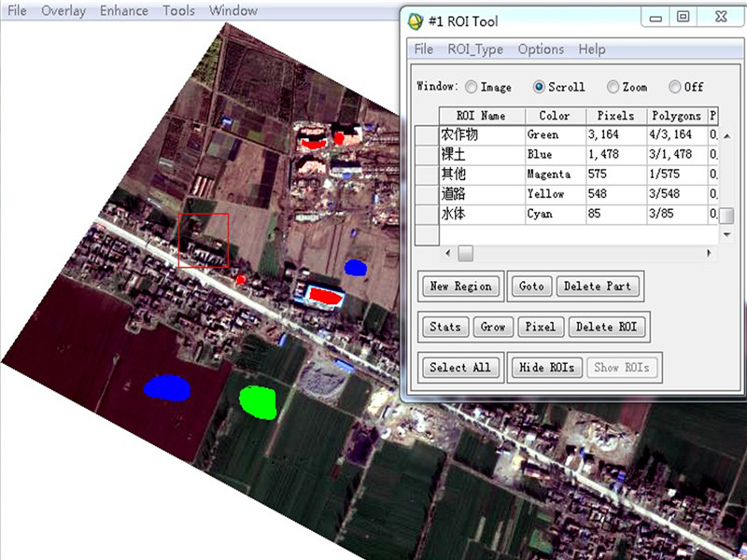
Task: Open Help menu in ROI Tool
Action: tap(592, 49)
